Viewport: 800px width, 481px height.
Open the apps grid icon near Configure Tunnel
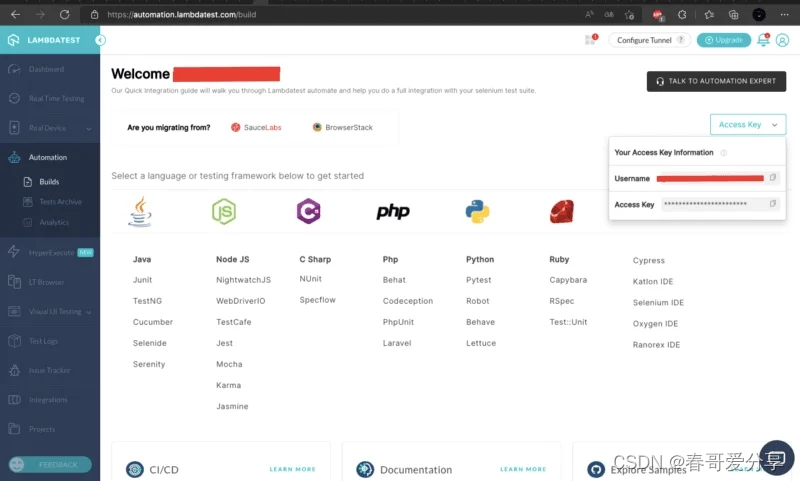point(591,39)
